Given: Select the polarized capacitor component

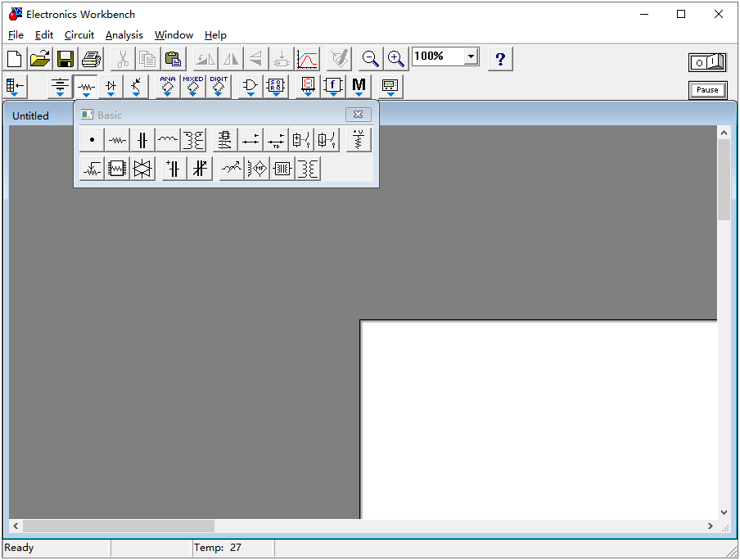Looking at the screenshot, I should tap(174, 169).
